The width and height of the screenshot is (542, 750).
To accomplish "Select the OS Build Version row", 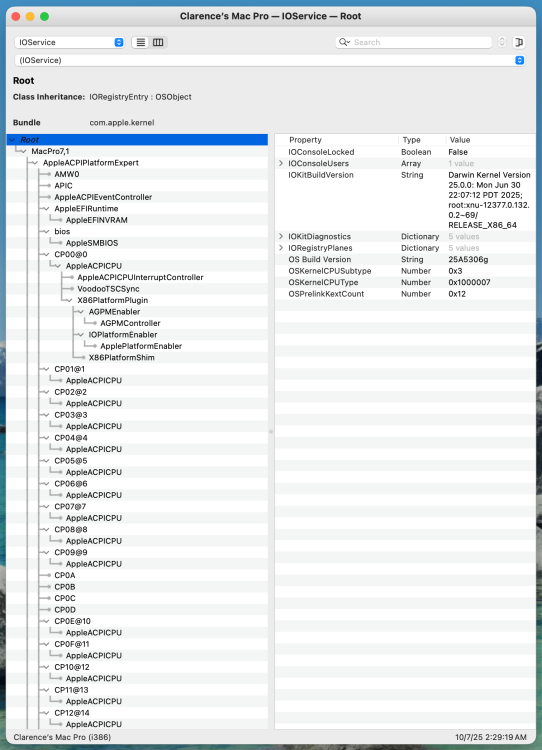I will pyautogui.click(x=405, y=259).
